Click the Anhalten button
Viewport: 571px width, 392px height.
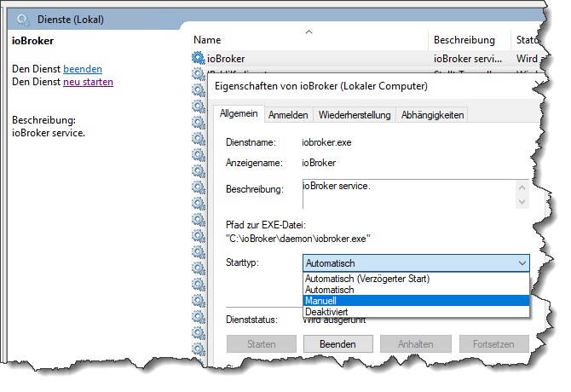click(x=416, y=344)
